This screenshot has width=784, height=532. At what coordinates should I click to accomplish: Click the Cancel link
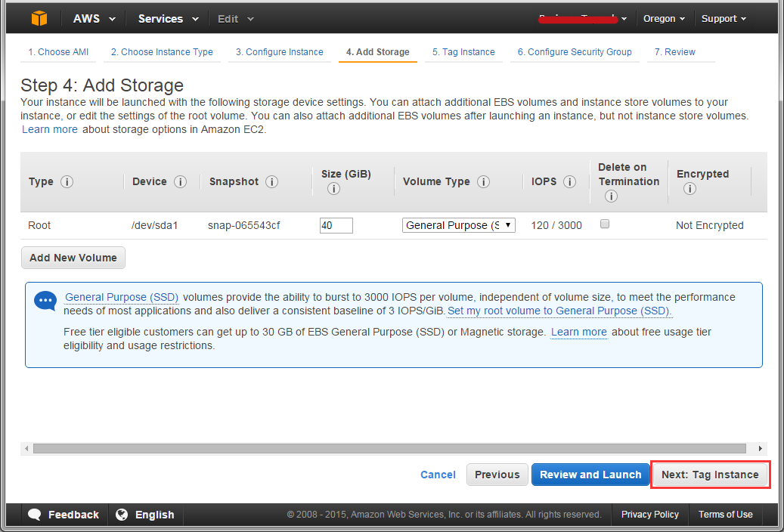pyautogui.click(x=438, y=475)
